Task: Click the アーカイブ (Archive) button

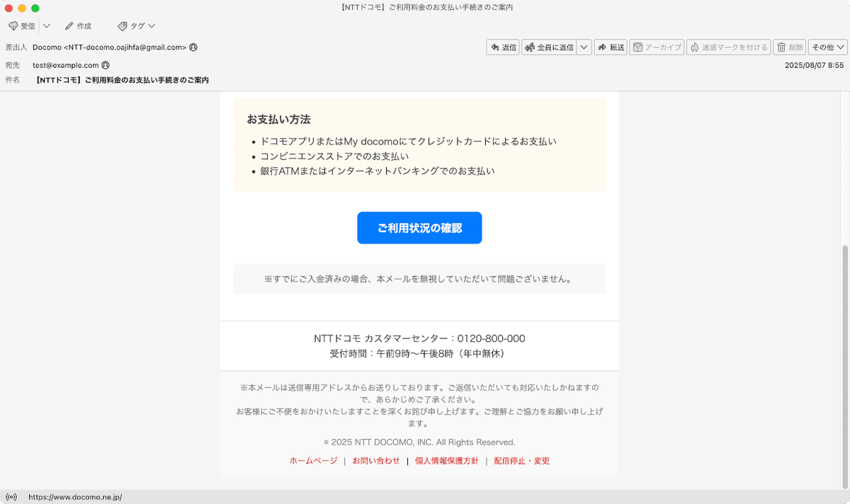Action: 657,47
